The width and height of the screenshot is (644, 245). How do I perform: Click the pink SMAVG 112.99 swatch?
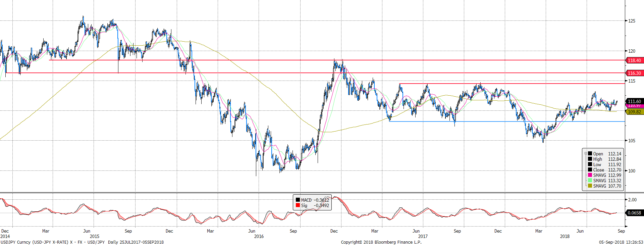[x=590, y=175]
